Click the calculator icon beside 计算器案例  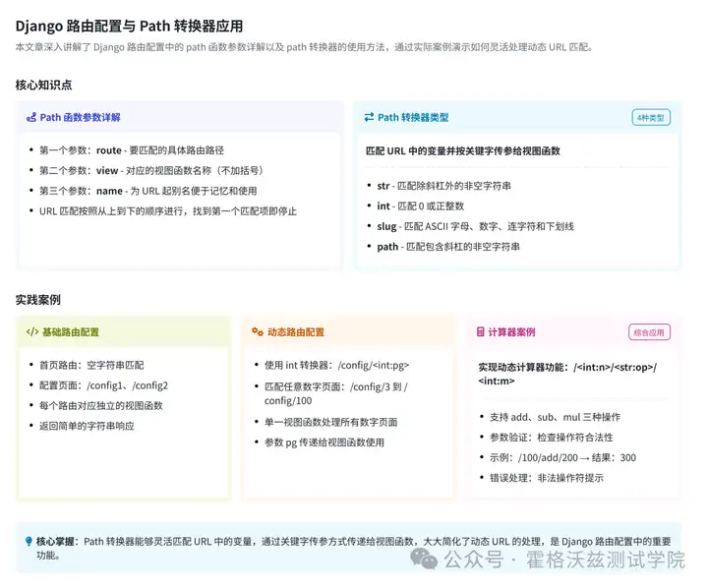click(481, 332)
